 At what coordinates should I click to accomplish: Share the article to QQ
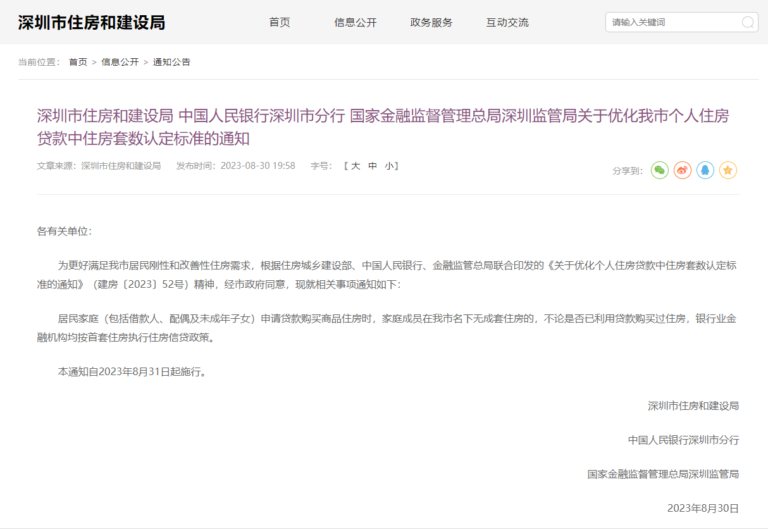pos(705,170)
